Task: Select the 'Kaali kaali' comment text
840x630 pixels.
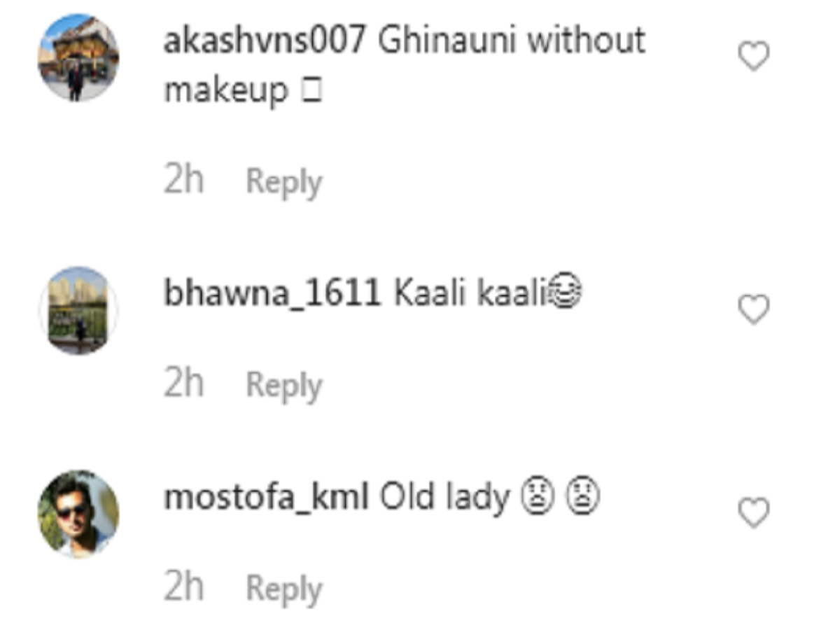Action: (470, 295)
